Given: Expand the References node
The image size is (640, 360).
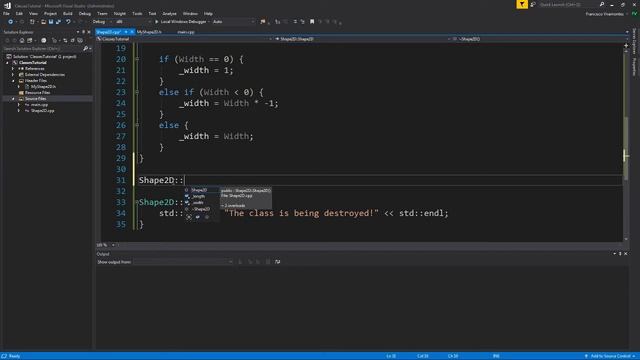Looking at the screenshot, I should (x=13, y=69).
